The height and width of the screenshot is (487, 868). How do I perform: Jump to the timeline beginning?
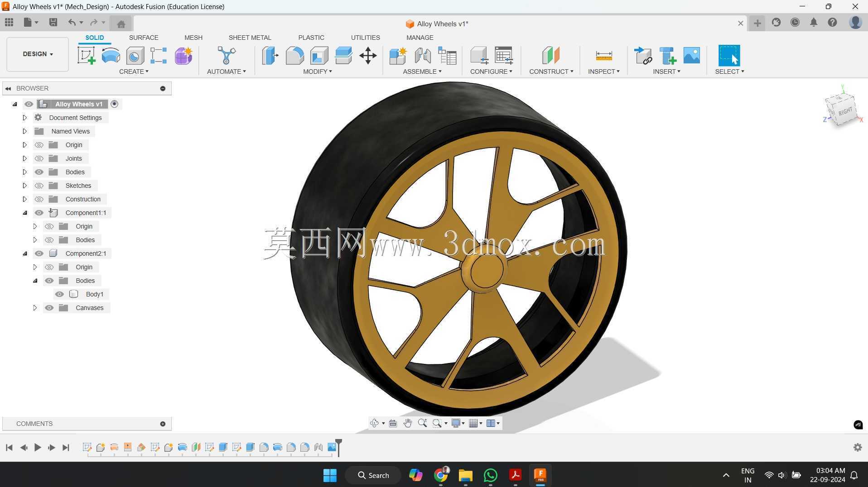9,447
